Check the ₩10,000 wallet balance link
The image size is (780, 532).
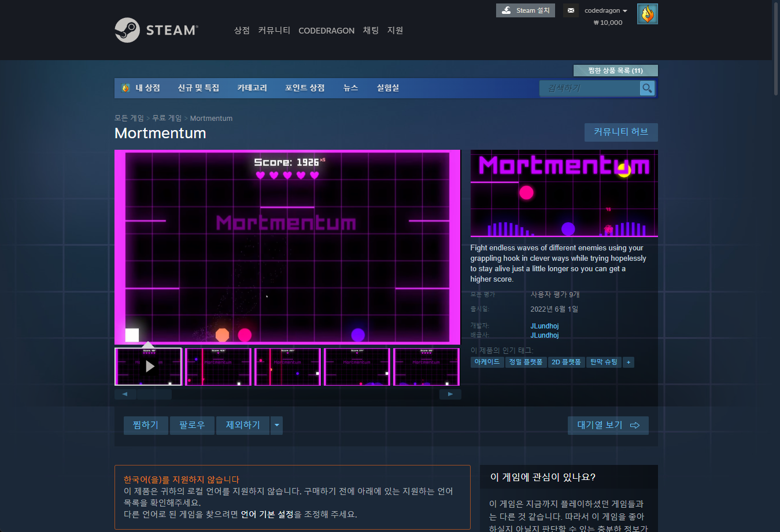[x=608, y=23]
